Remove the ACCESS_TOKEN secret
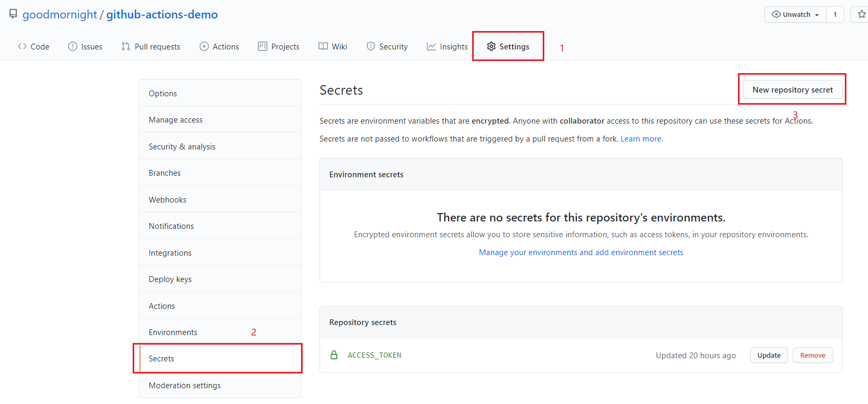This screenshot has width=868, height=404. coord(813,355)
